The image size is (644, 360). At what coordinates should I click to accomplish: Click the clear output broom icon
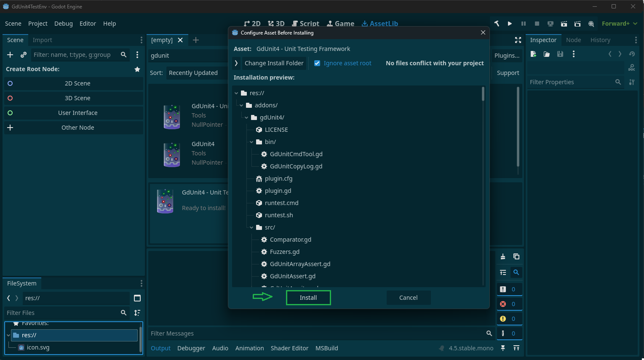tap(503, 256)
